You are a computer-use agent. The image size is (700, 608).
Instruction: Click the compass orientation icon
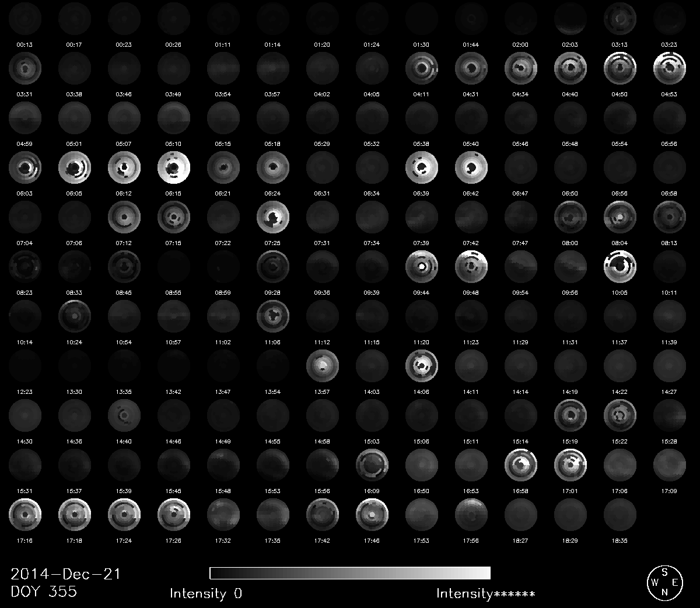coord(664,582)
